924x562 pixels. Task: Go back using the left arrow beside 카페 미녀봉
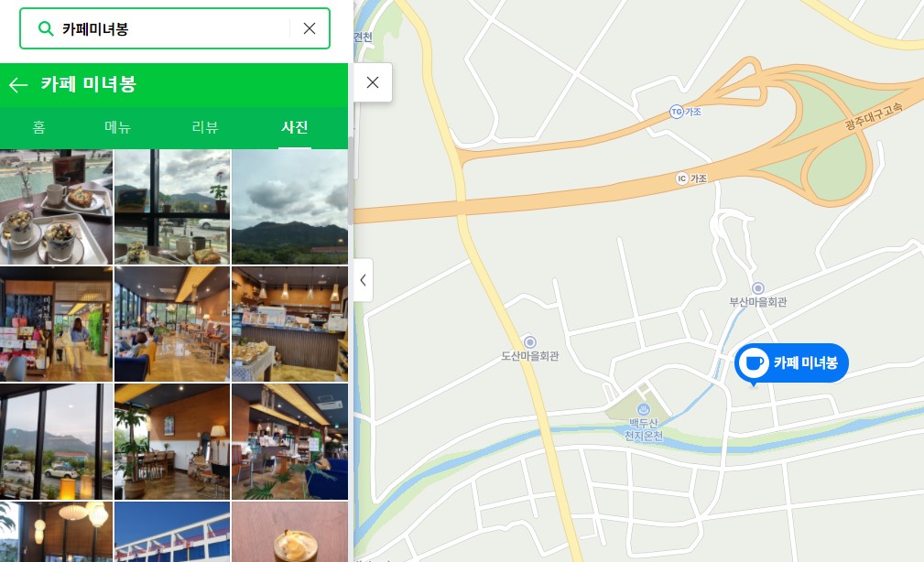click(x=18, y=85)
